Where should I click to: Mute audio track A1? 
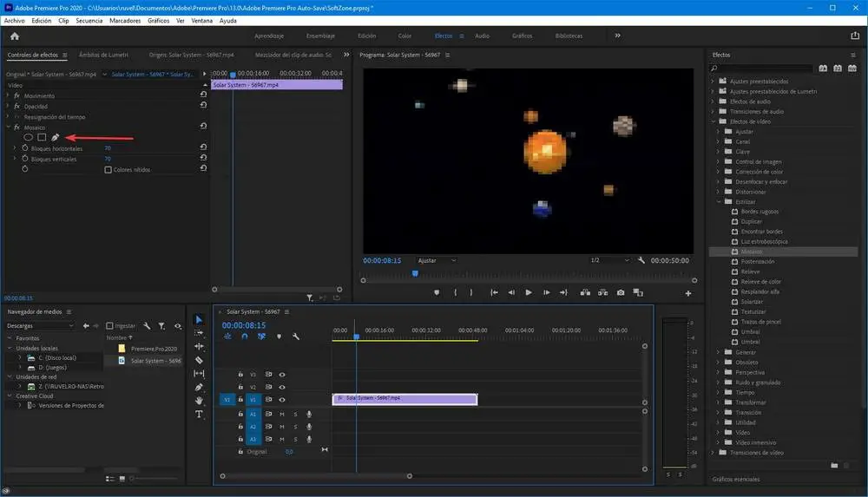282,415
